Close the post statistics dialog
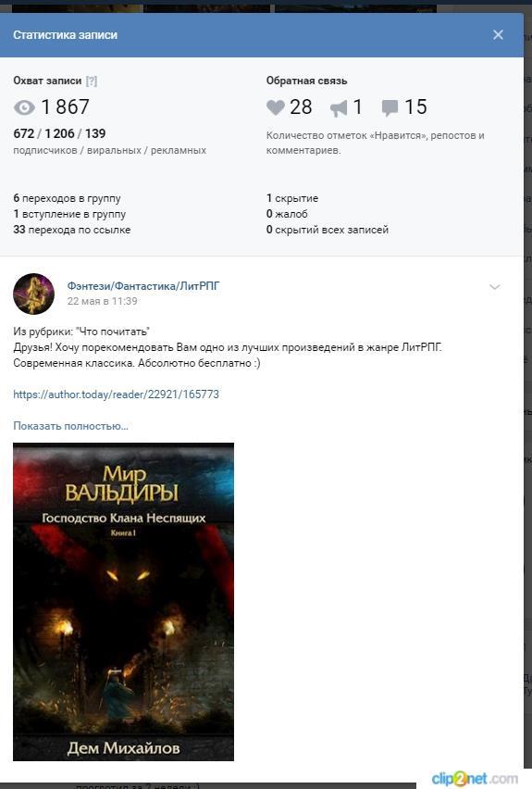Screen dimensions: 532x789 pos(498,34)
